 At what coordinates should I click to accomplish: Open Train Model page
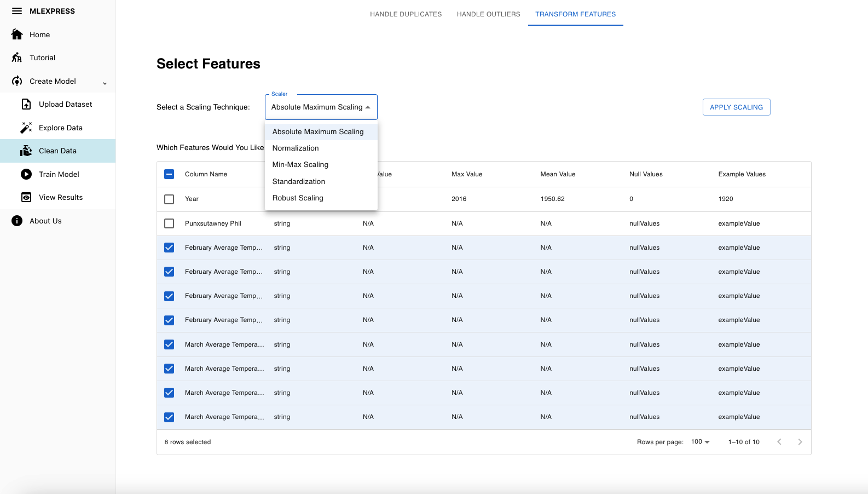click(59, 174)
